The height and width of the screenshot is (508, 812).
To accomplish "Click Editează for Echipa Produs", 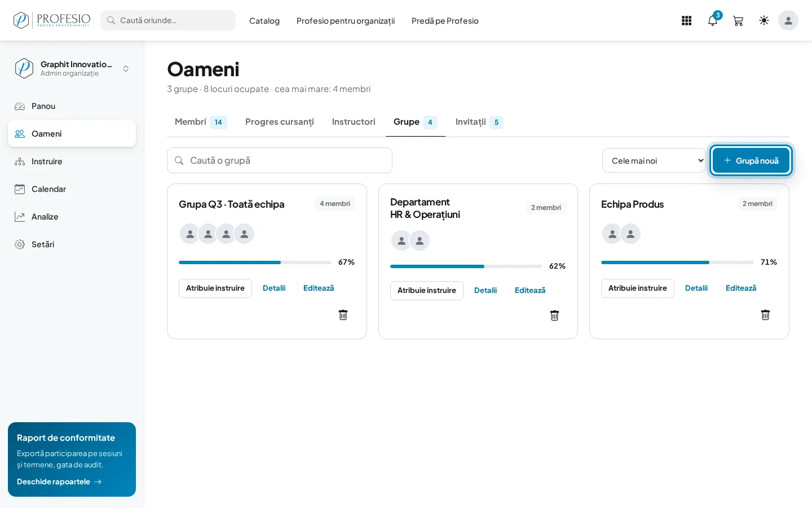I will click(x=741, y=288).
